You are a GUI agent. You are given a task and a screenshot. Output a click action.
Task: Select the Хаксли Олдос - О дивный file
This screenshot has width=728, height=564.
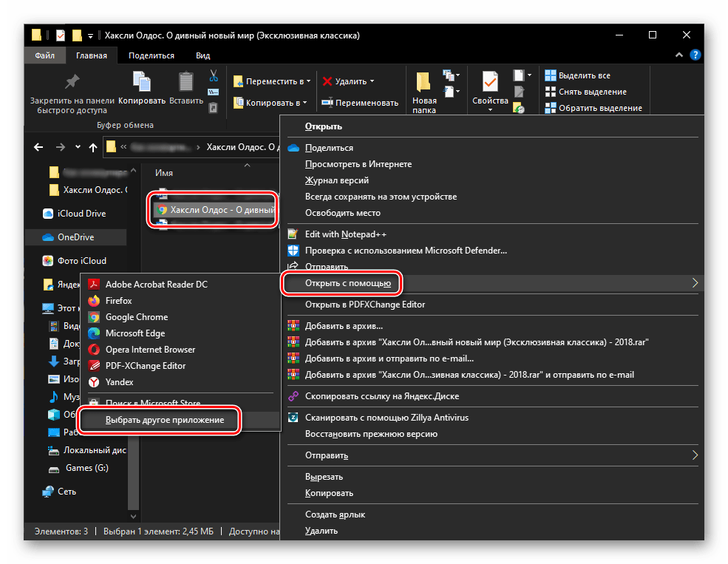215,210
